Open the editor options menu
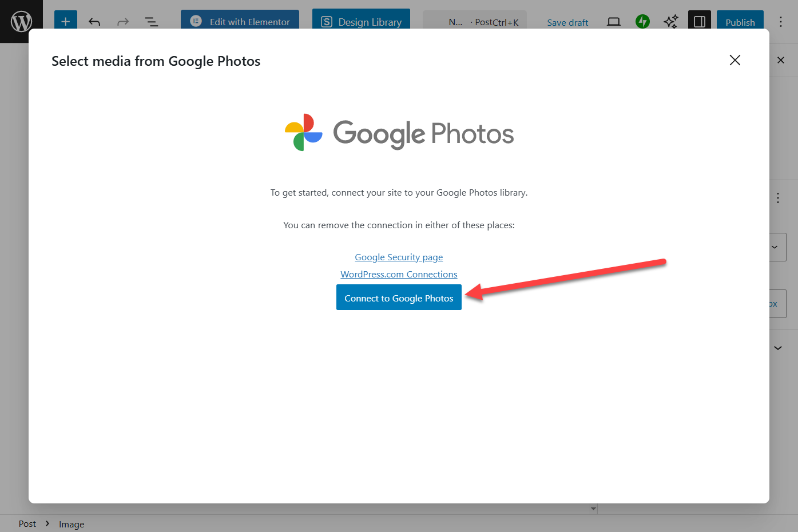798x532 pixels. pyautogui.click(x=781, y=22)
